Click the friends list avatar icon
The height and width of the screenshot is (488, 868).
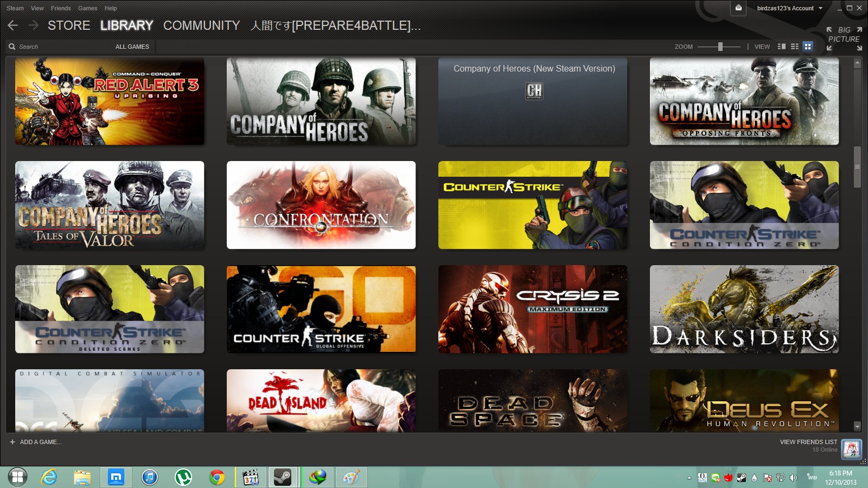(851, 450)
